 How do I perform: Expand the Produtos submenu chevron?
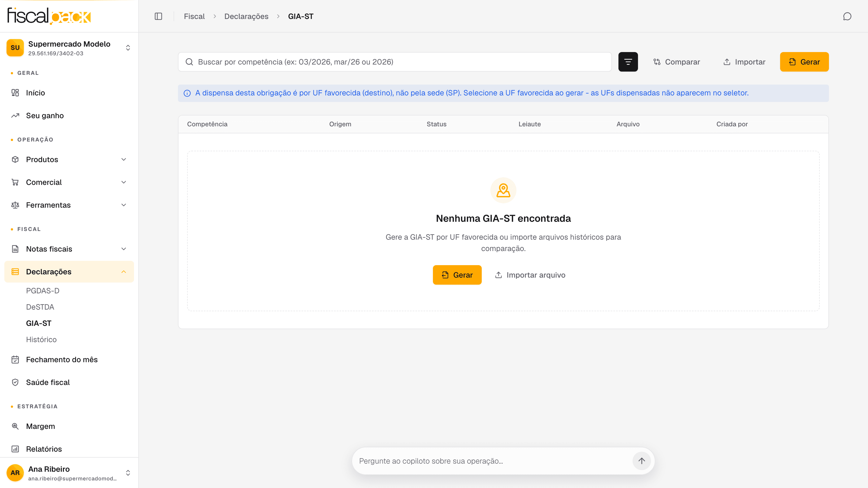pos(124,159)
